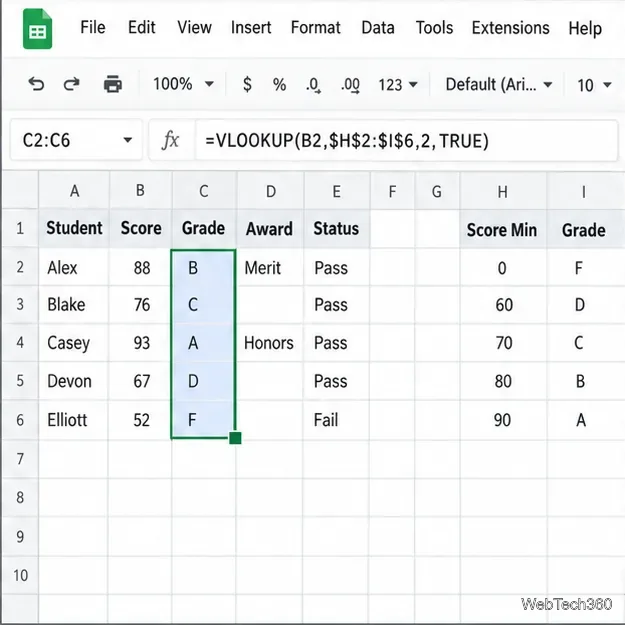Click the fx function icon
625x625 pixels.
(x=171, y=140)
